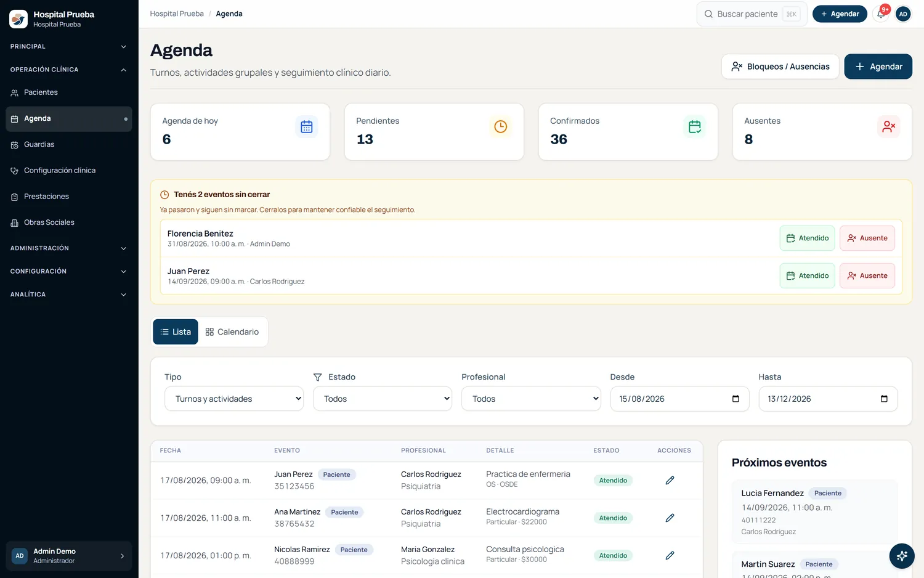Viewport: 924px width, 578px height.
Task: Click the Agenda de hoy calendar icon
Action: [x=306, y=126]
